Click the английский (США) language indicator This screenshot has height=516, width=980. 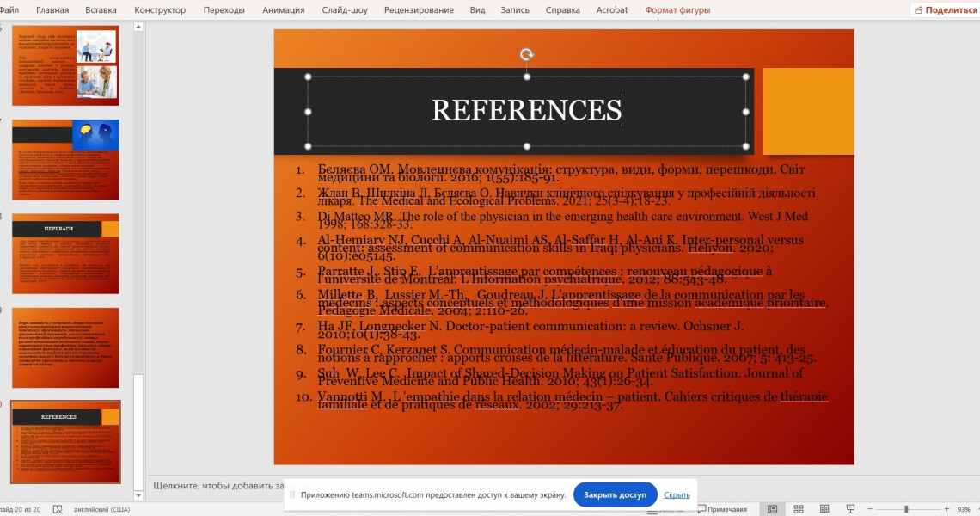coord(102,509)
